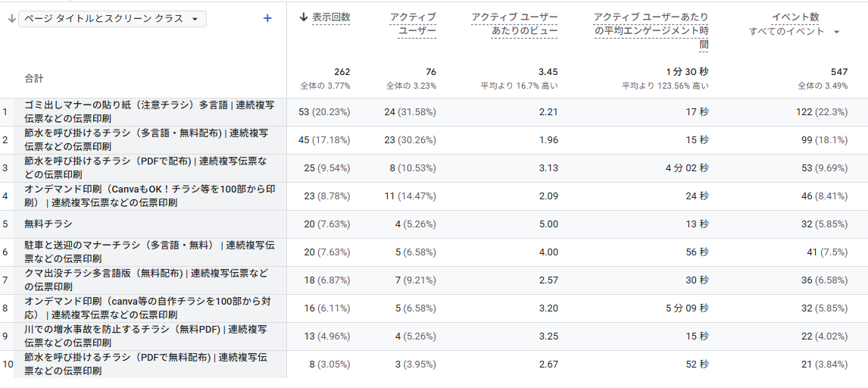Click the sort arrow beside the dimension selector
The width and height of the screenshot is (868, 388).
(x=11, y=19)
